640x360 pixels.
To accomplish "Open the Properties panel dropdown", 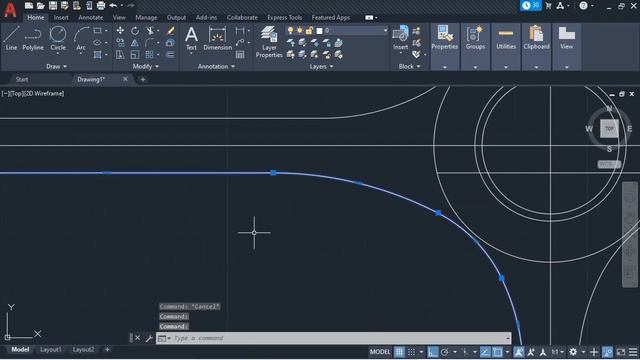I will pyautogui.click(x=444, y=67).
